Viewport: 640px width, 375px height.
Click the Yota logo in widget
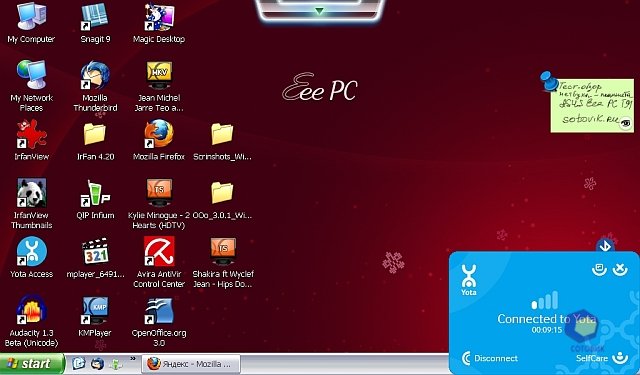pos(469,280)
